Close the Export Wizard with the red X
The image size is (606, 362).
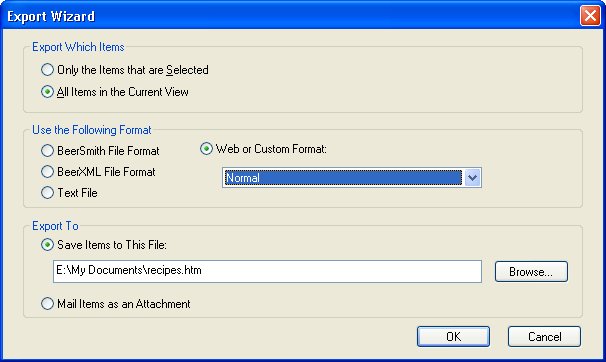pyautogui.click(x=590, y=16)
